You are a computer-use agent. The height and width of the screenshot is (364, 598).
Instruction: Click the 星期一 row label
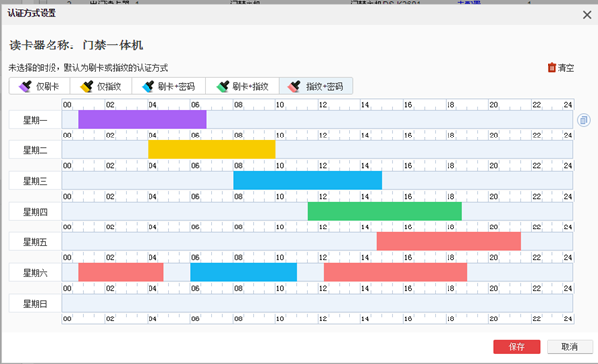pos(35,120)
